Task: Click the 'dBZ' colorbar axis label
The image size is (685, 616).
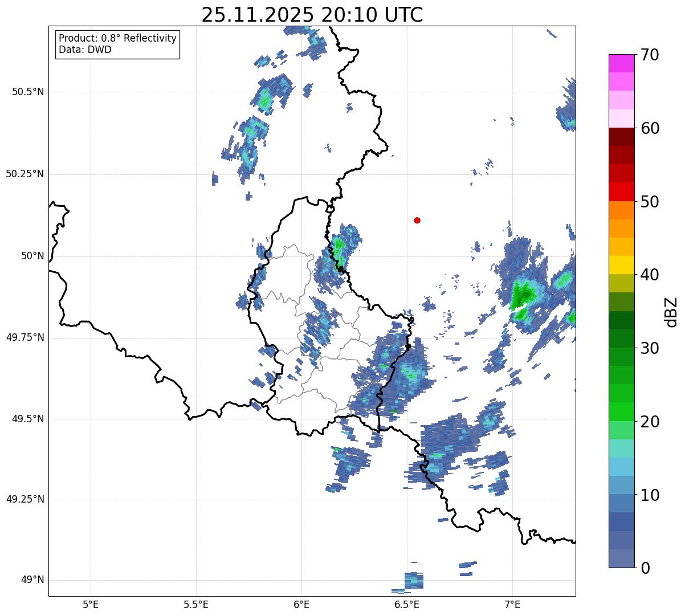Action: pos(671,311)
